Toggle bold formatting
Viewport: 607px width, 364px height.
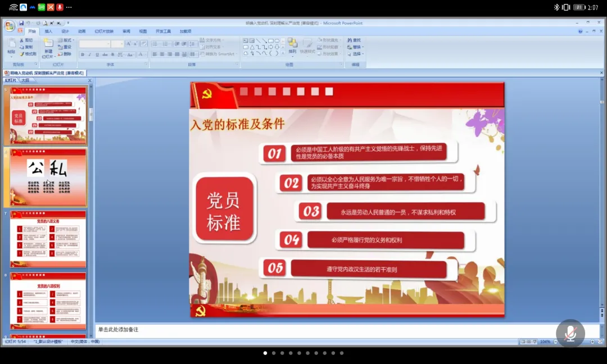pyautogui.click(x=83, y=54)
